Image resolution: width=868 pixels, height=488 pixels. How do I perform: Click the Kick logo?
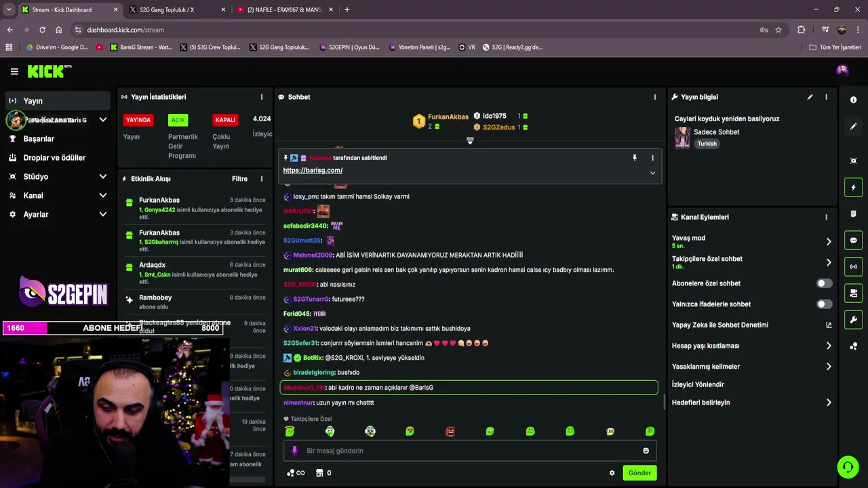[x=49, y=71]
